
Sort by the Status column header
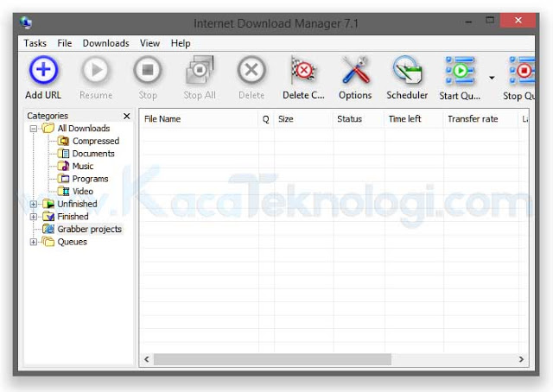point(359,119)
